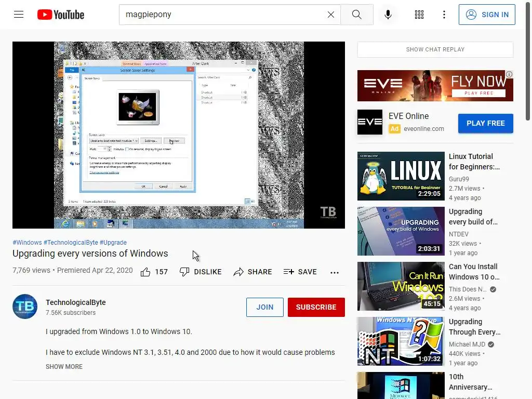This screenshot has height=399, width=532.
Task: Click the 7,769 views text
Action: click(x=31, y=270)
